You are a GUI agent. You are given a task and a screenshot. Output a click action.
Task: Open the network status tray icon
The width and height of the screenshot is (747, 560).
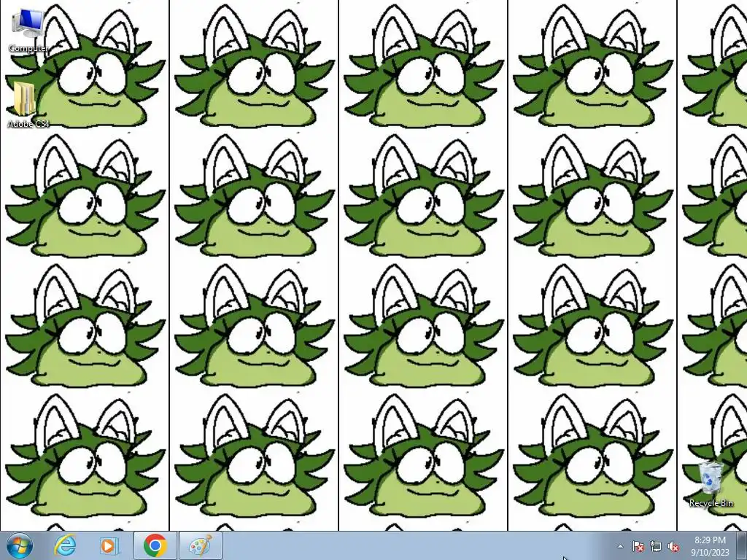656,546
